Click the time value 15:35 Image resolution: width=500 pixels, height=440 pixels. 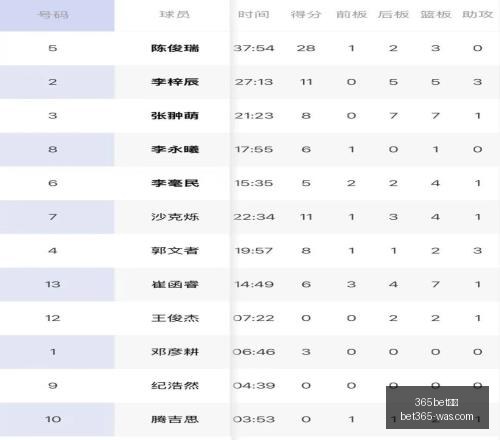click(254, 183)
